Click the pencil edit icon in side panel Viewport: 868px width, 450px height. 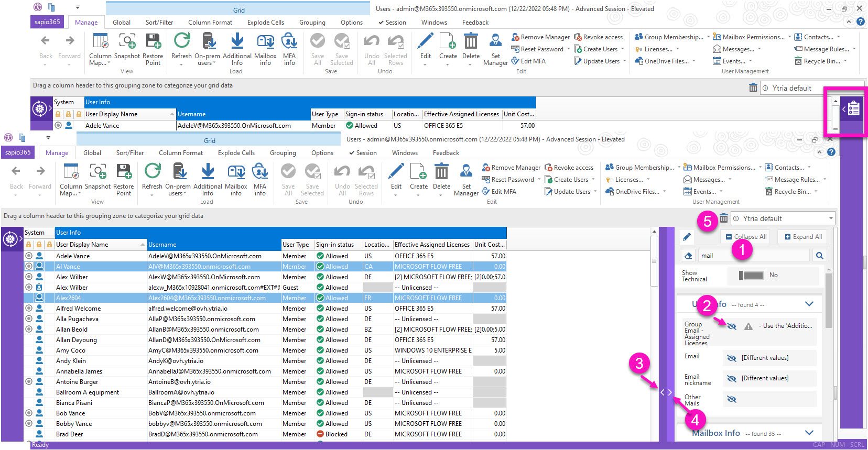tap(687, 237)
